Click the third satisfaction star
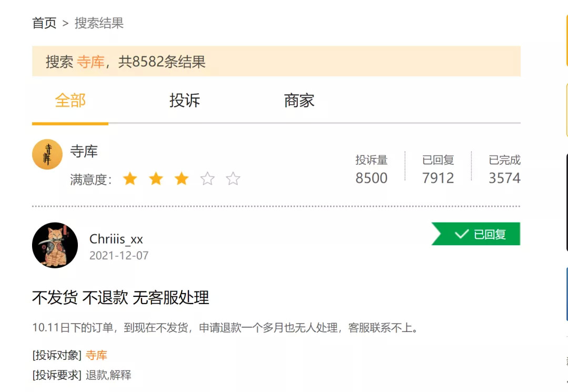This screenshot has width=568, height=392. coord(181,179)
